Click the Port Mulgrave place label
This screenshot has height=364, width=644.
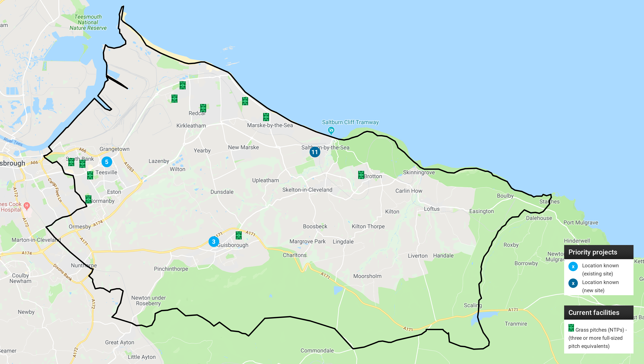(581, 223)
